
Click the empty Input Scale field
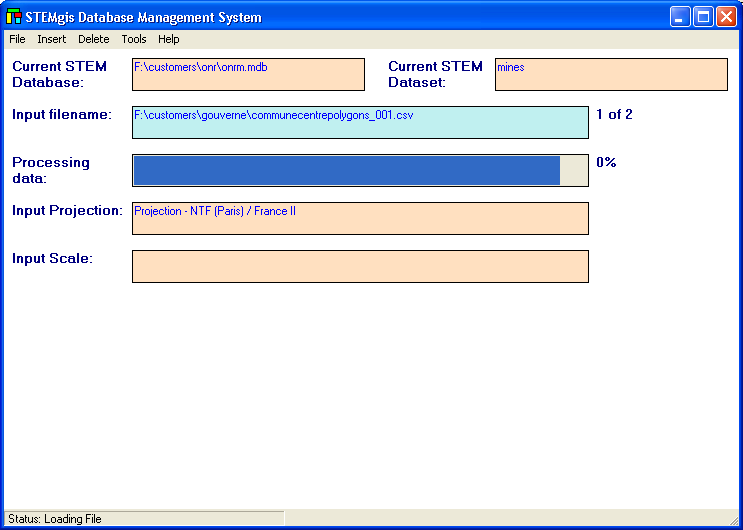click(360, 266)
